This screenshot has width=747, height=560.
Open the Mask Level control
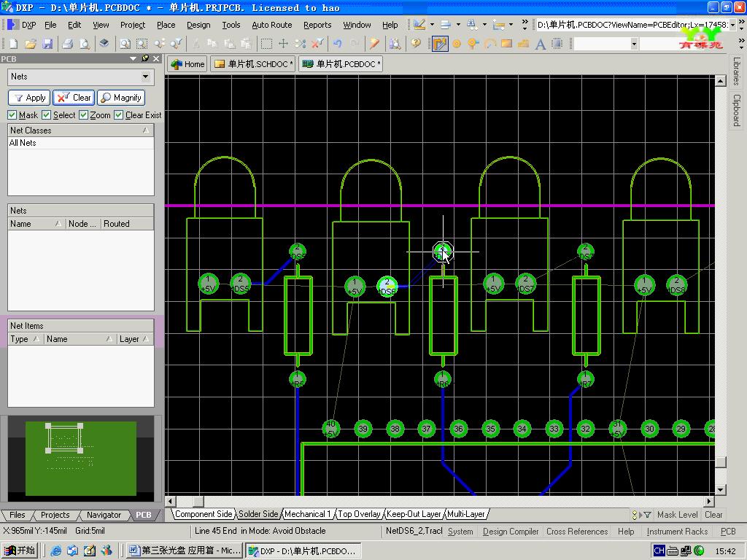(x=677, y=515)
